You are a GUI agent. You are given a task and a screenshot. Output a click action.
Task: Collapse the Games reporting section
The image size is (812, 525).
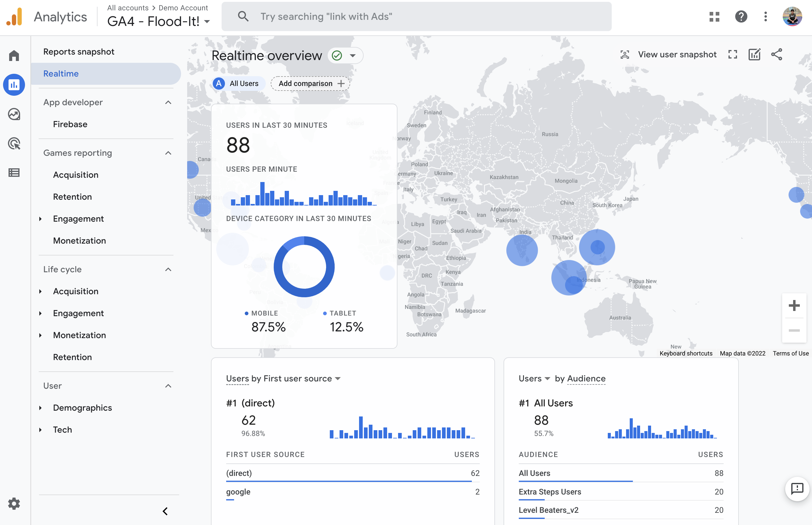click(168, 153)
